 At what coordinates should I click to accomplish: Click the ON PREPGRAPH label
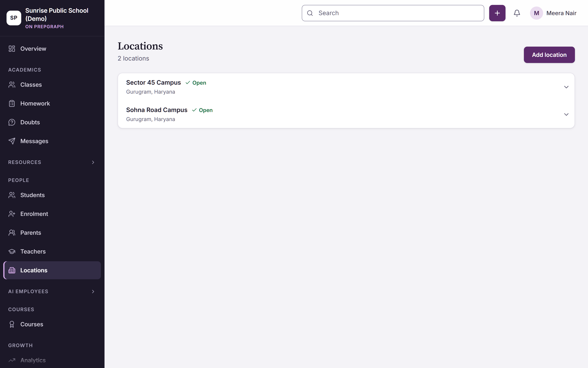click(x=45, y=27)
